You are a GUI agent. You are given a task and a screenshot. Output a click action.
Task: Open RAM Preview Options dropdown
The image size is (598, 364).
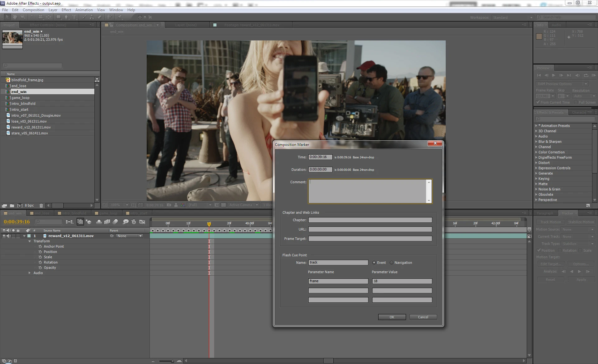click(x=562, y=84)
